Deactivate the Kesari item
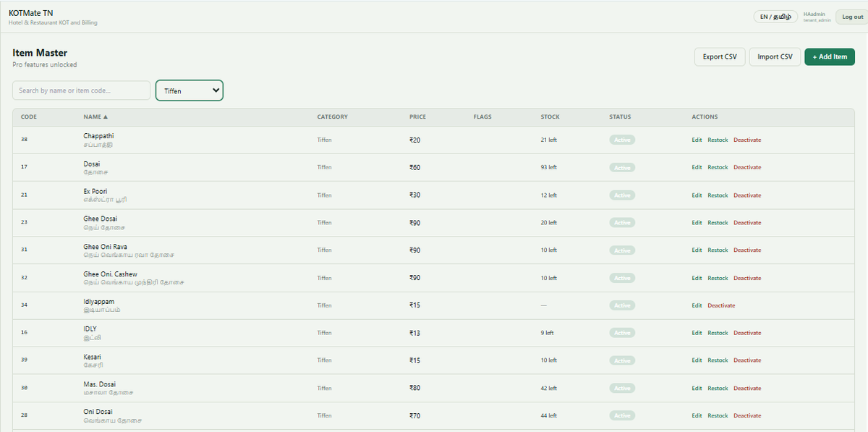Image resolution: width=868 pixels, height=432 pixels. [x=747, y=360]
